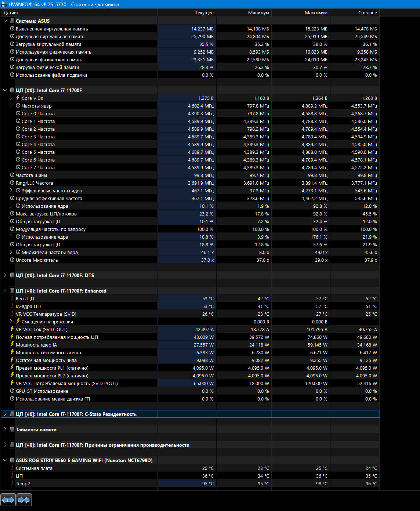The height and width of the screenshot is (511, 420).
Task: Click chip icon next to Система: ASUS
Action: click(x=12, y=21)
